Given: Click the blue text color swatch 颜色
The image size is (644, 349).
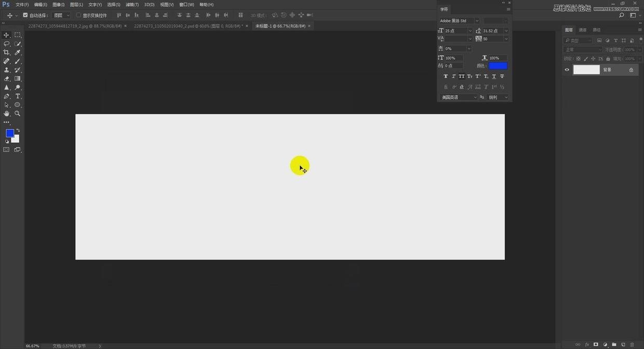Looking at the screenshot, I should tap(498, 66).
